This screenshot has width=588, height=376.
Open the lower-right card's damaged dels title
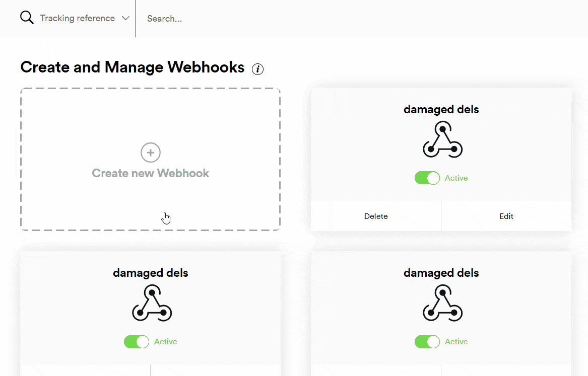click(441, 273)
